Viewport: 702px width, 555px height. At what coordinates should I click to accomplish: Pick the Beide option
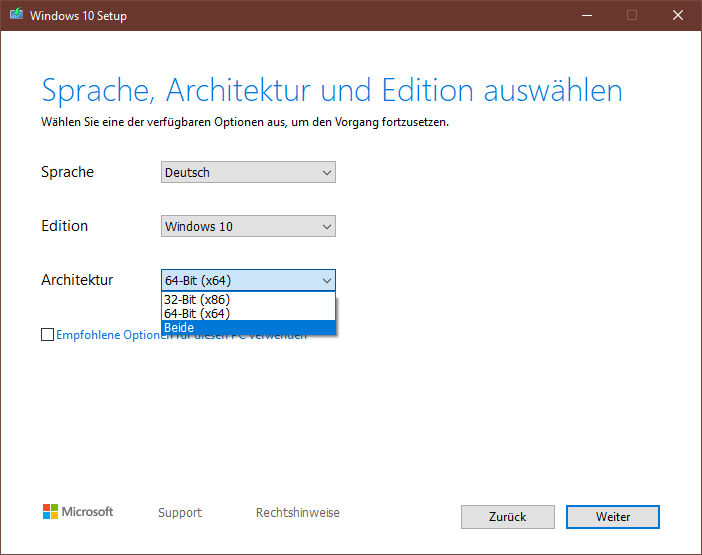point(248,328)
